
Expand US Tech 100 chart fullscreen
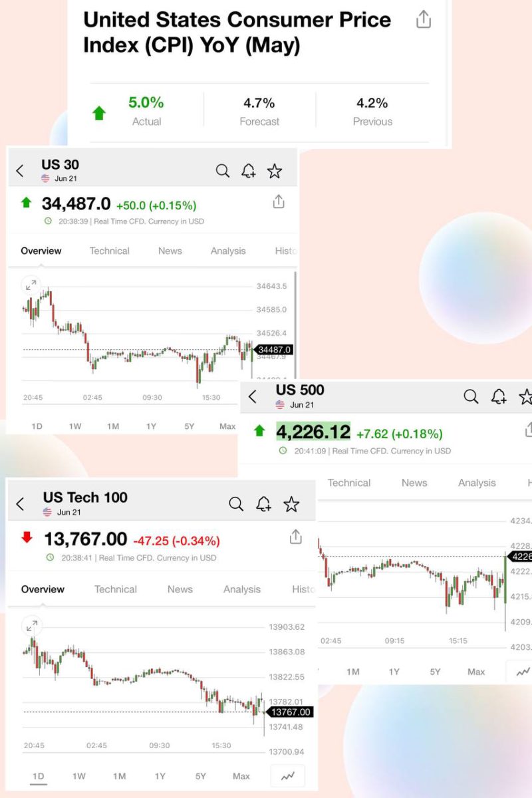click(31, 626)
